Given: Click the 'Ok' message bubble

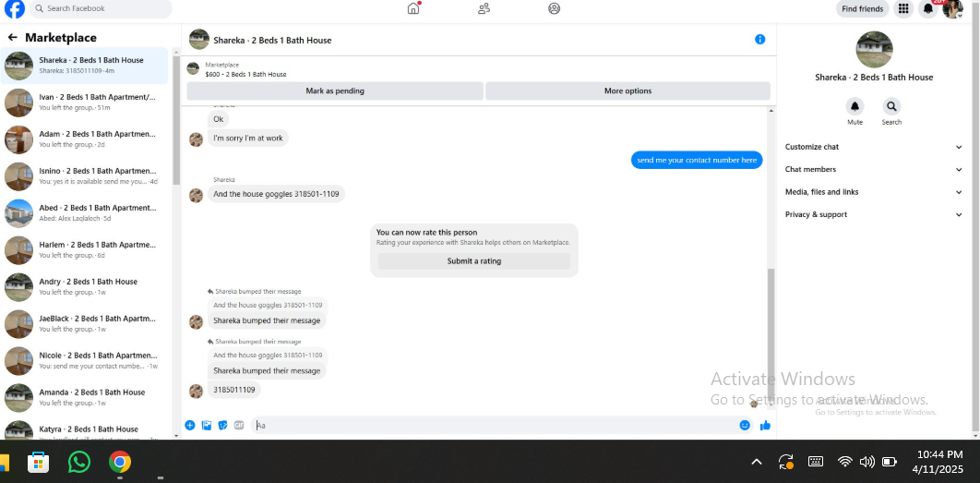Looking at the screenshot, I should [x=218, y=119].
